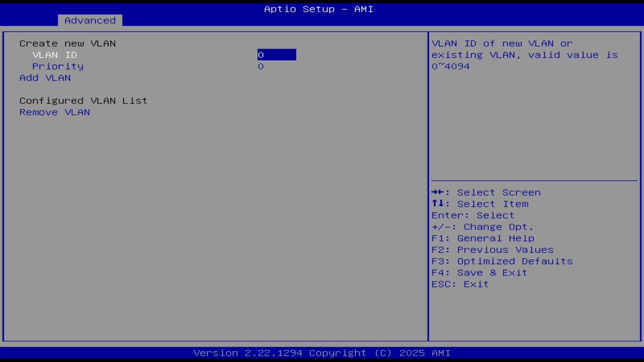Select the highlighted VLAN ID input field
Screen dimensions: 644x362
click(276, 55)
